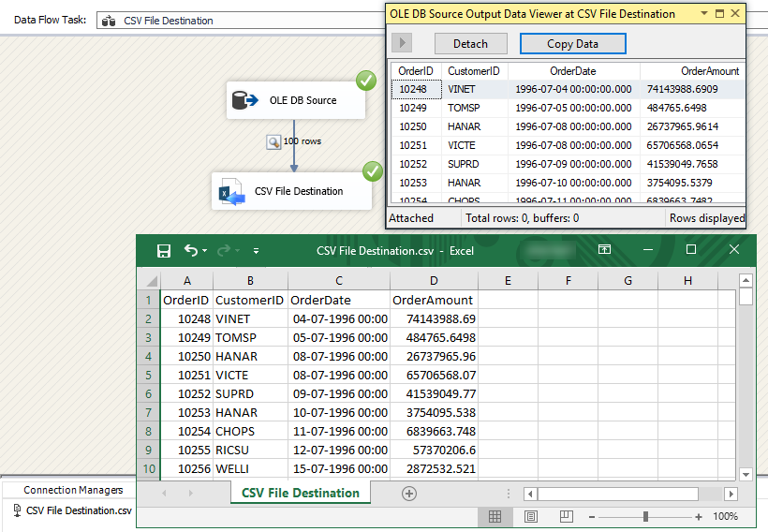Open the Data Flow Task combo box
This screenshot has width=768, height=532.
click(x=243, y=21)
